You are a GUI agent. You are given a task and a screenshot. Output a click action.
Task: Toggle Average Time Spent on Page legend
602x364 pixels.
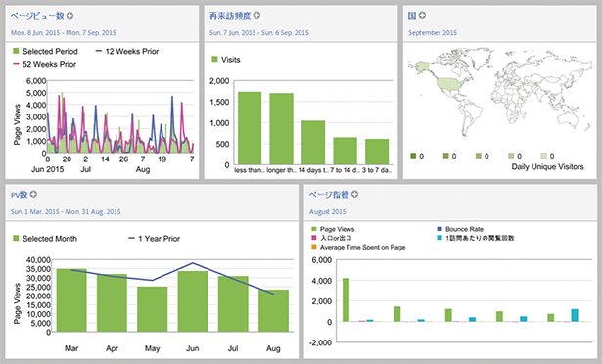(358, 248)
